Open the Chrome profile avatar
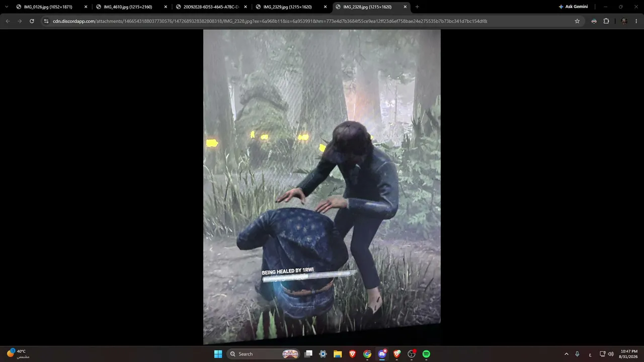The image size is (644, 362). pos(624,21)
